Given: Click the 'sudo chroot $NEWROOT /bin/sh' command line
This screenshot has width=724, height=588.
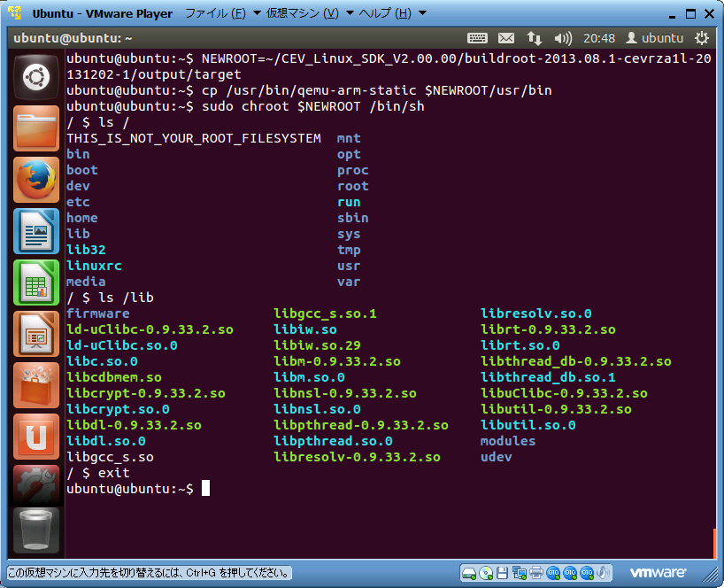Looking at the screenshot, I should [x=246, y=106].
